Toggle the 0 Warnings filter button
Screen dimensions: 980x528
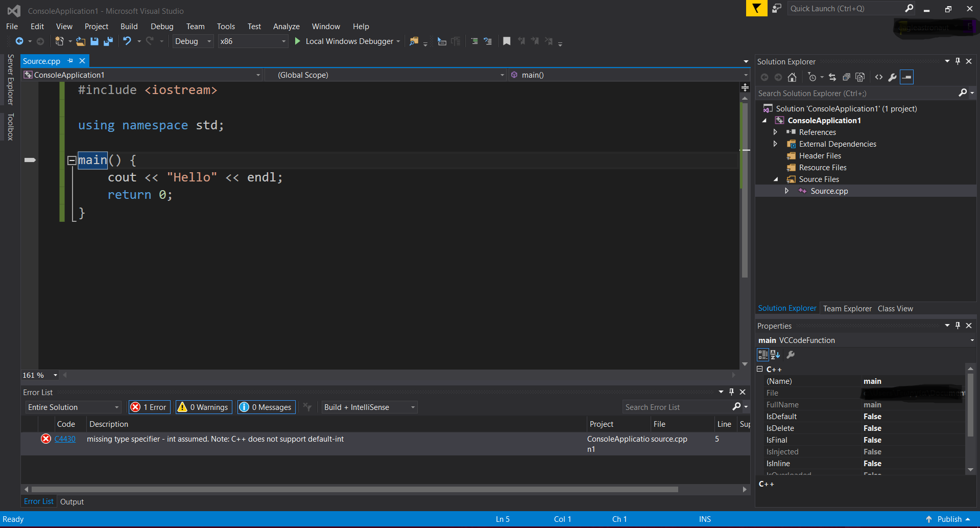click(204, 407)
